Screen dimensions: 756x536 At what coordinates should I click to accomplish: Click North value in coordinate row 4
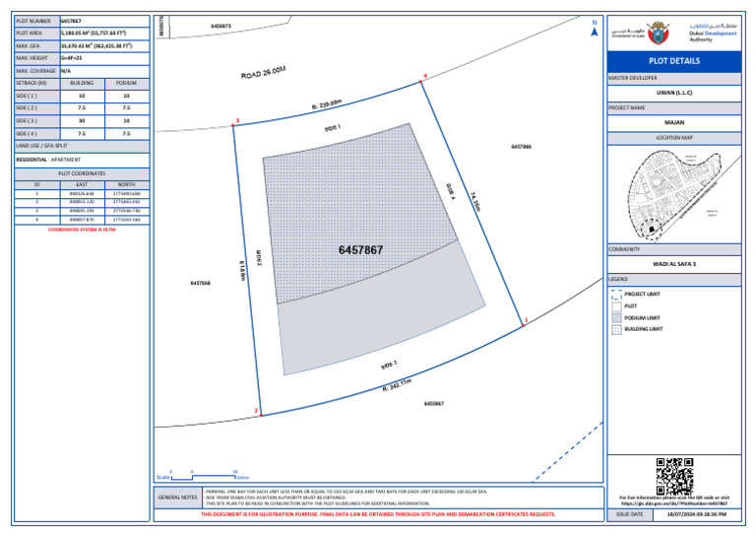pos(127,220)
